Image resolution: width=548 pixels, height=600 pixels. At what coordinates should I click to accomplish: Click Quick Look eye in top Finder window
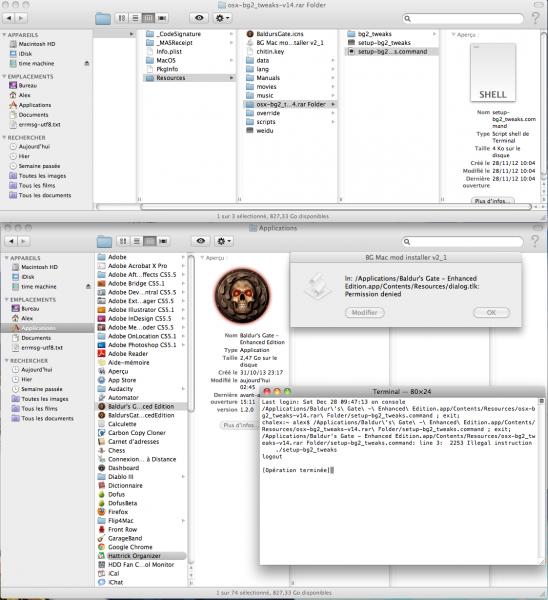[199, 18]
